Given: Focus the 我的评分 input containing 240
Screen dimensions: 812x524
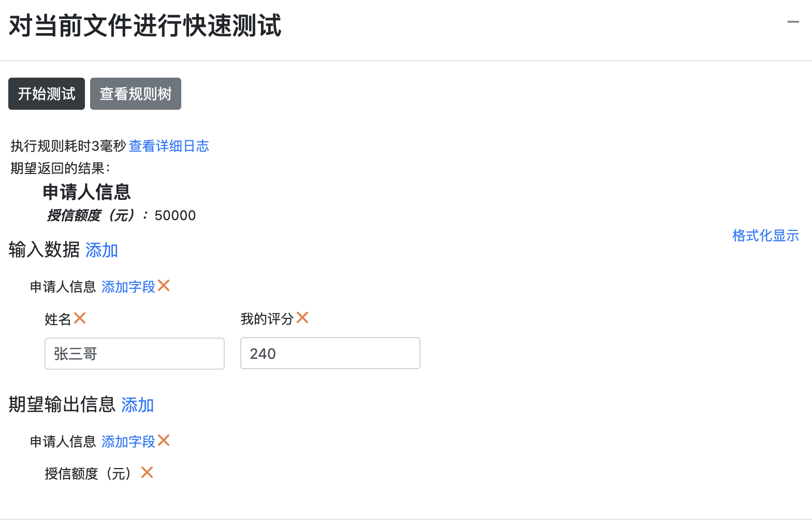Looking at the screenshot, I should pyautogui.click(x=330, y=354).
